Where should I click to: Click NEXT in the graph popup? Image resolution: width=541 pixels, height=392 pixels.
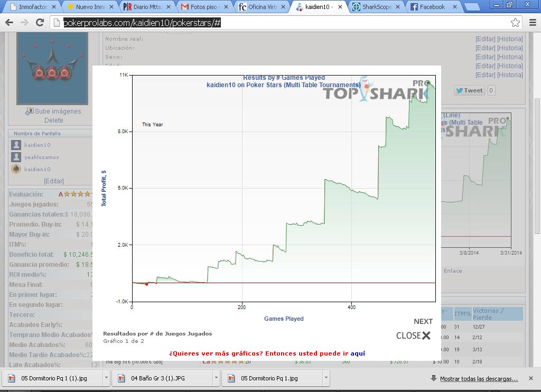coord(423,321)
